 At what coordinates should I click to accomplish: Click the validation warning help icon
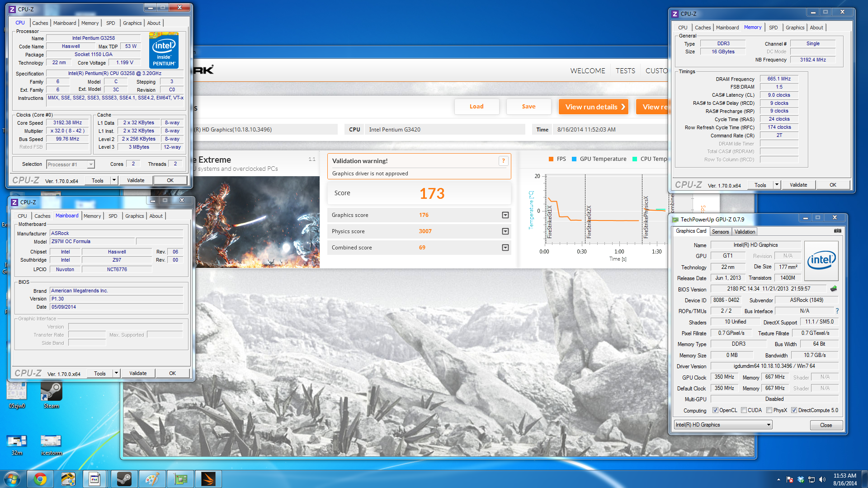pos(503,161)
